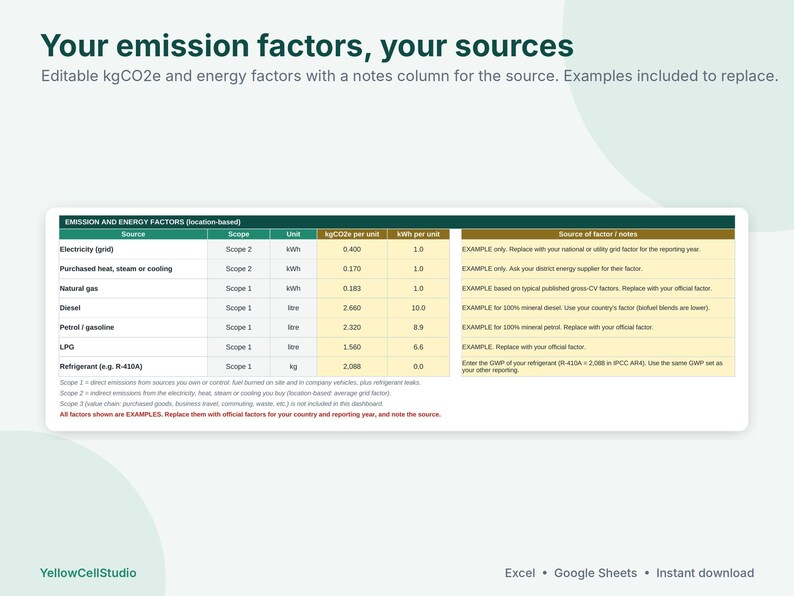Select 'Purchased heat, steam or cooling' cell
794x596 pixels.
point(133,269)
